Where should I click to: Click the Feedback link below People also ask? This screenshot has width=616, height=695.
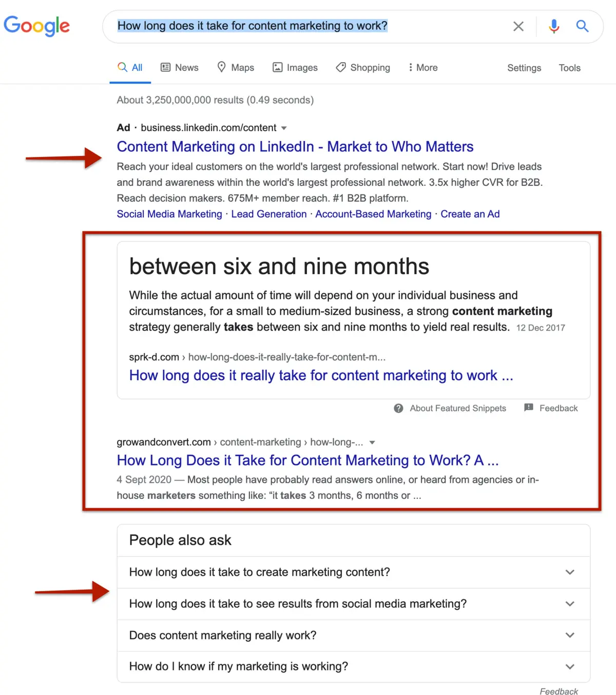[x=559, y=691]
